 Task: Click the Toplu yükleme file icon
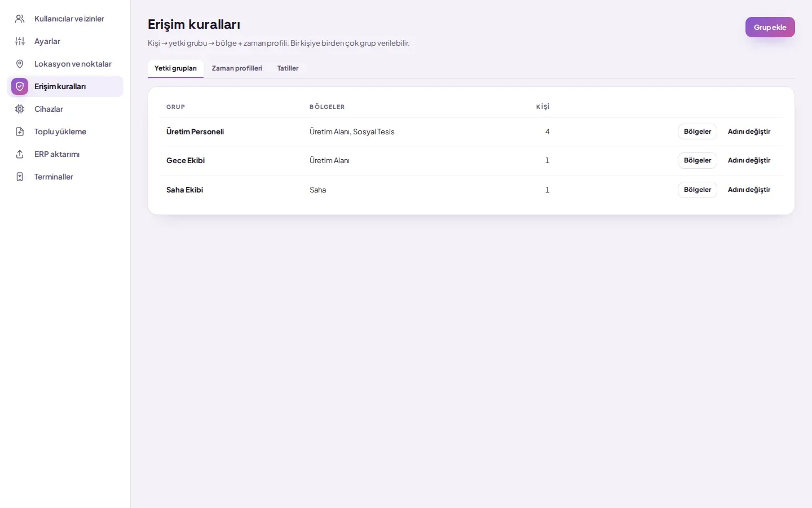pyautogui.click(x=20, y=132)
